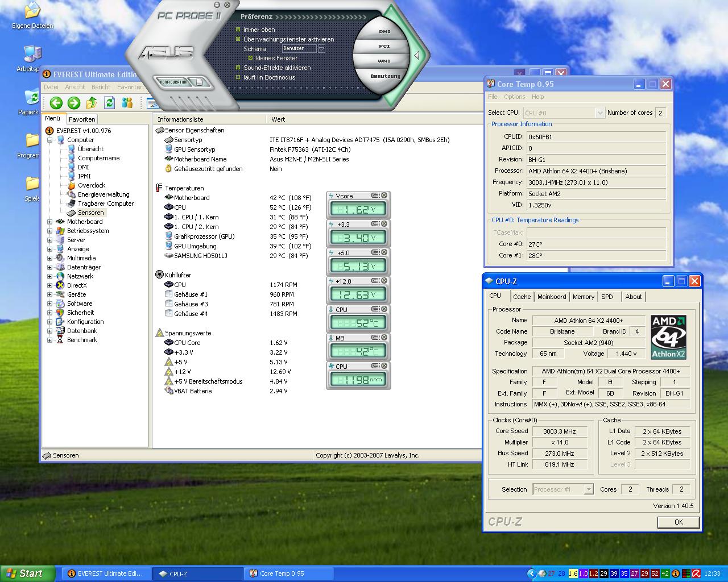Click the users icon in EVEREST toolbar
The image size is (728, 582).
(x=127, y=102)
